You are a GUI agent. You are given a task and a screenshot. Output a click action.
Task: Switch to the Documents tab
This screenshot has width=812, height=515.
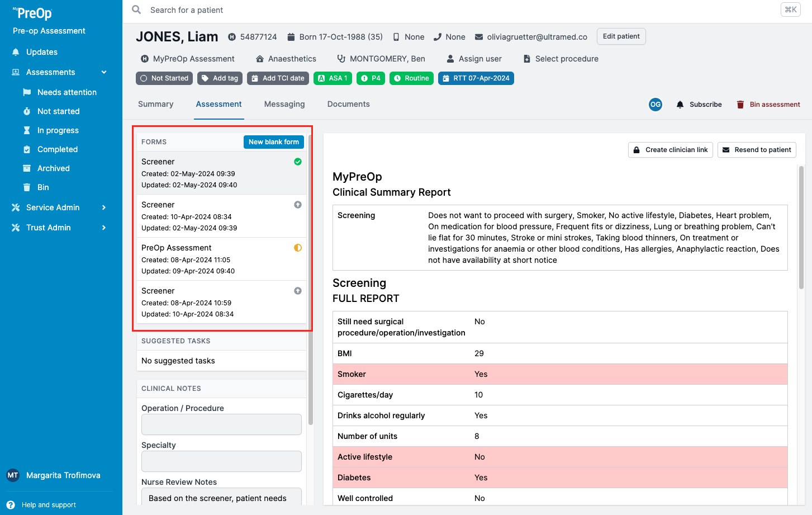[349, 104]
